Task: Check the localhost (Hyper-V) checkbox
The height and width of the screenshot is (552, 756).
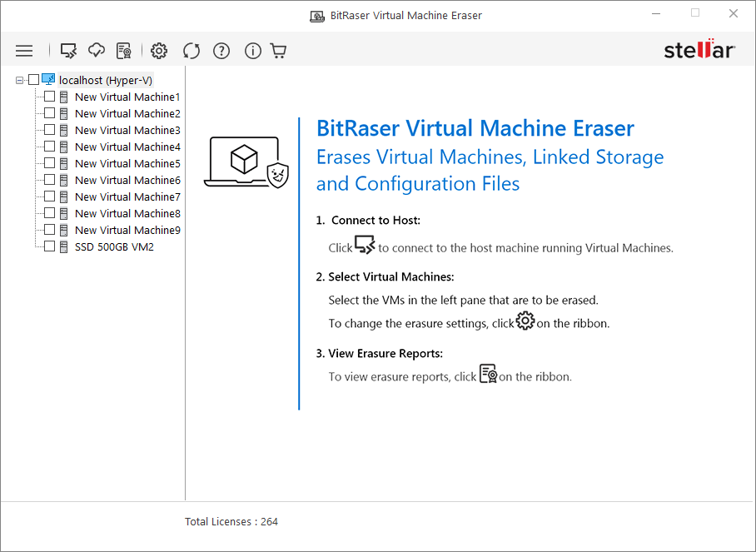Action: (x=34, y=80)
